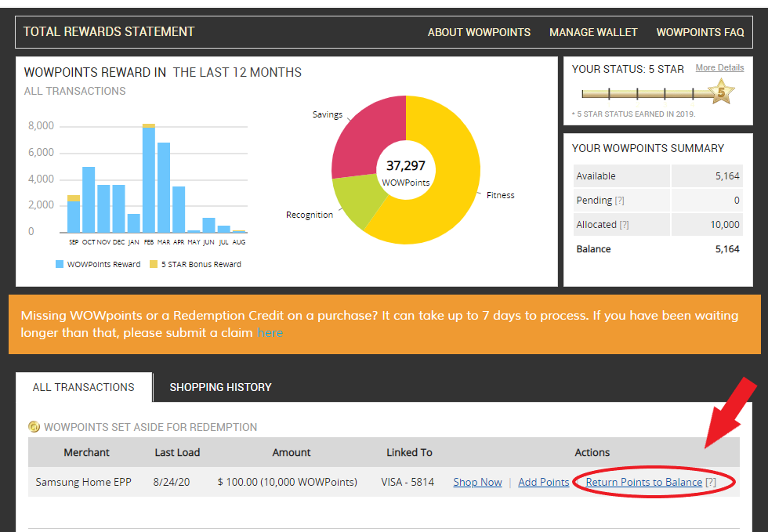
Task: Click the Available value 5,164
Action: 727,176
